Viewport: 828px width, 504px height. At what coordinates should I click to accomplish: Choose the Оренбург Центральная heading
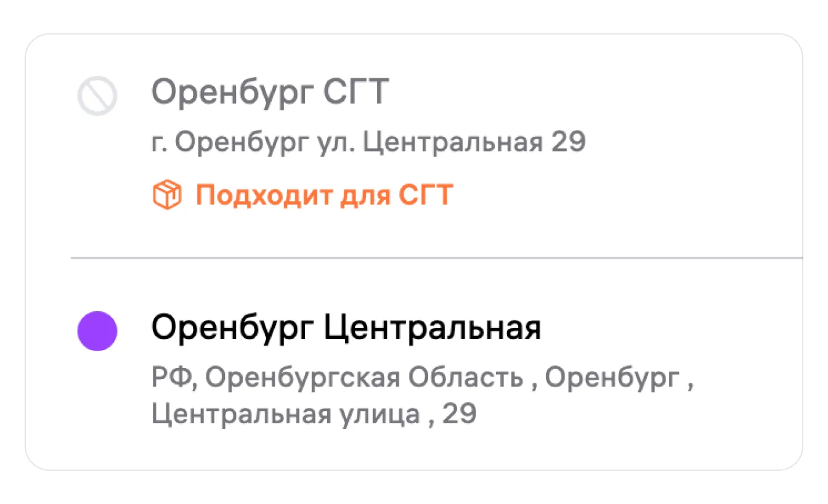coord(346,328)
